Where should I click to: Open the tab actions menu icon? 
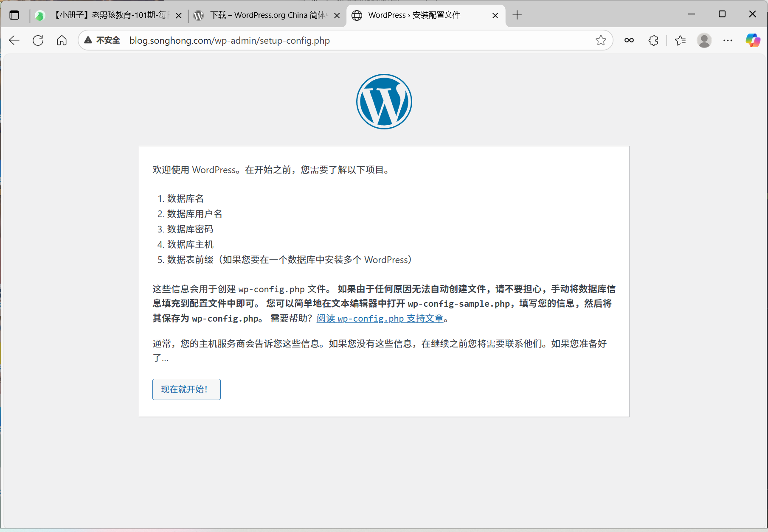[14, 15]
